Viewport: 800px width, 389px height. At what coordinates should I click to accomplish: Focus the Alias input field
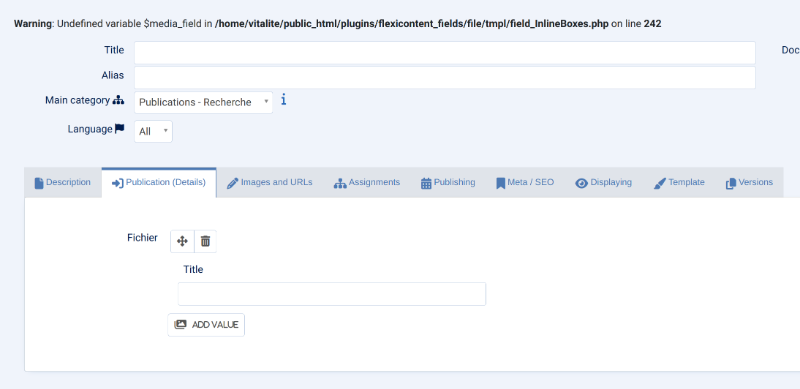(x=444, y=78)
